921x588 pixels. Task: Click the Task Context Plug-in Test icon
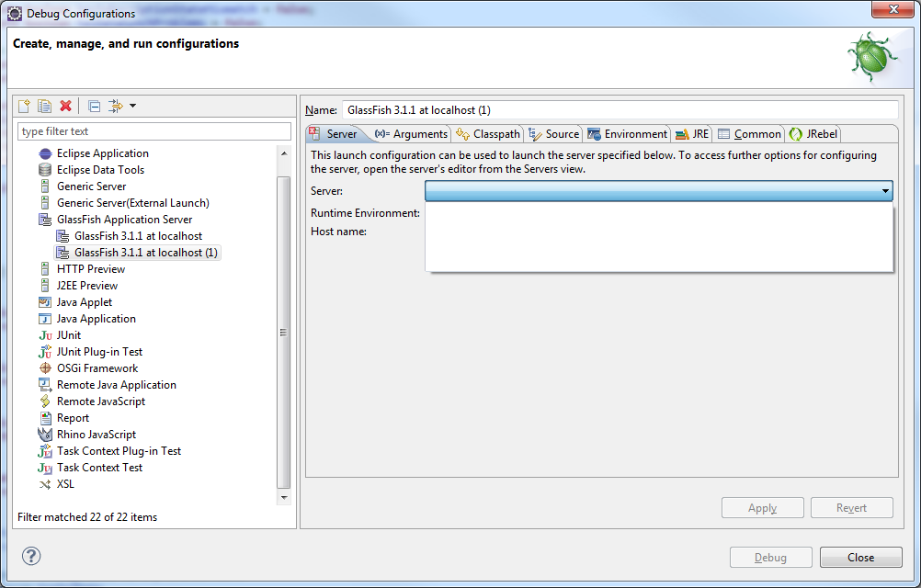45,451
